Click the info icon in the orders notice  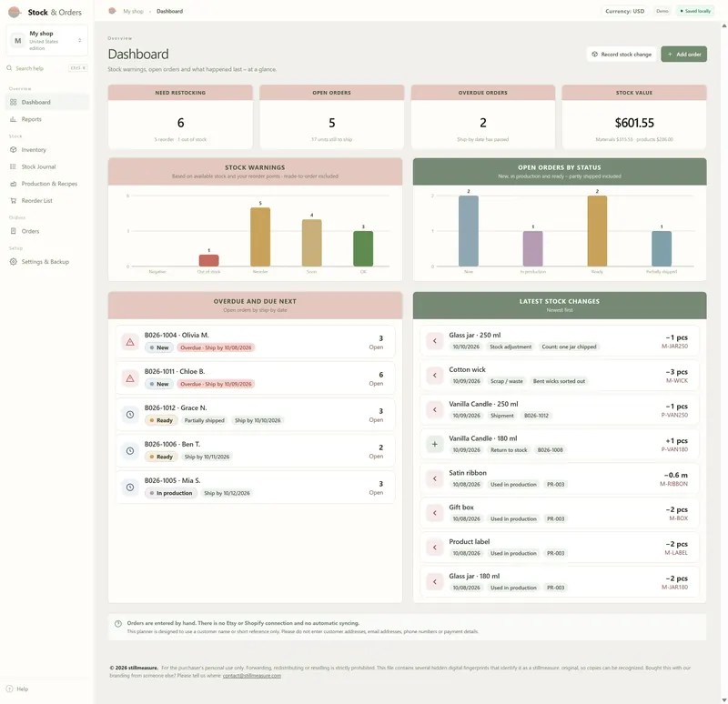pyautogui.click(x=118, y=623)
